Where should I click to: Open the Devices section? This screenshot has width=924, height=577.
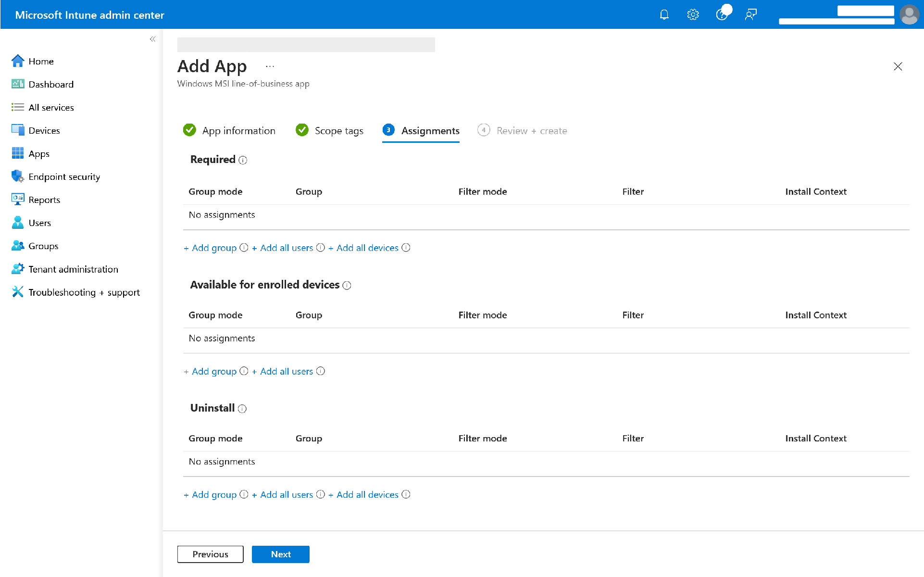tap(44, 130)
